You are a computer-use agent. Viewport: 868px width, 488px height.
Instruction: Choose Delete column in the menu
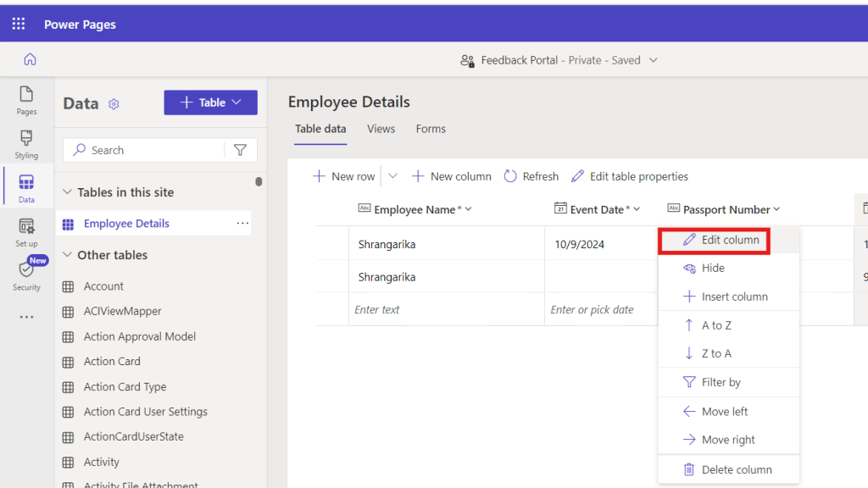[736, 469]
